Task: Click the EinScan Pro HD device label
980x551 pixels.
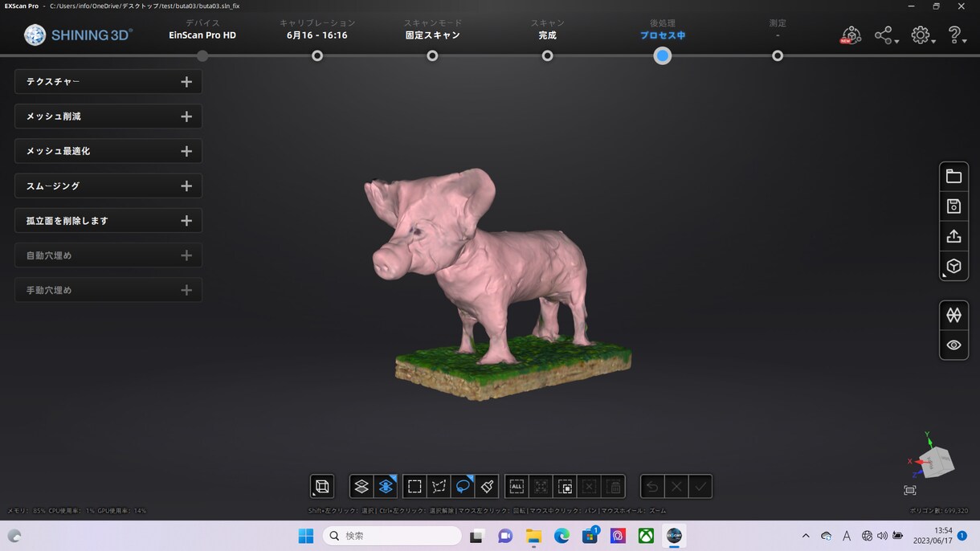Action: click(x=202, y=35)
